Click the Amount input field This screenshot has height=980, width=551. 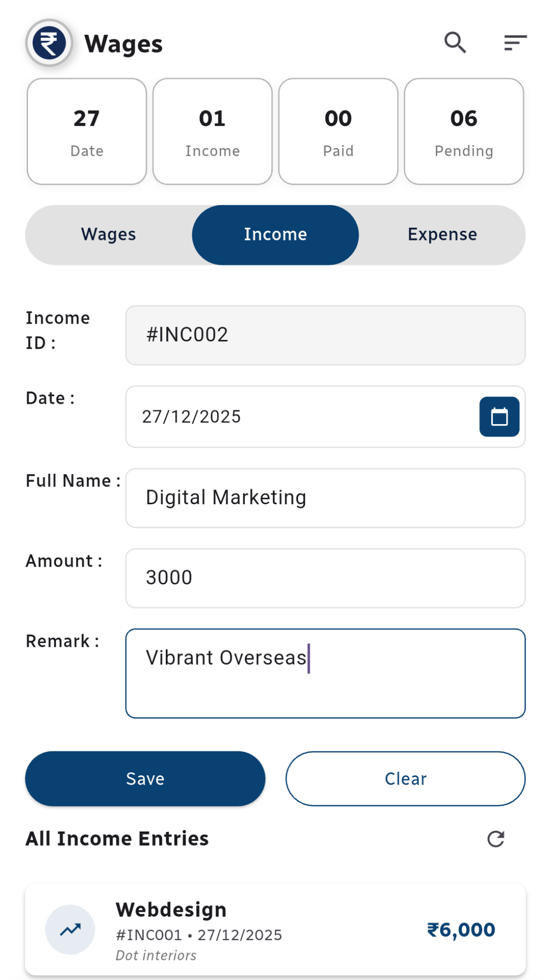pyautogui.click(x=325, y=578)
